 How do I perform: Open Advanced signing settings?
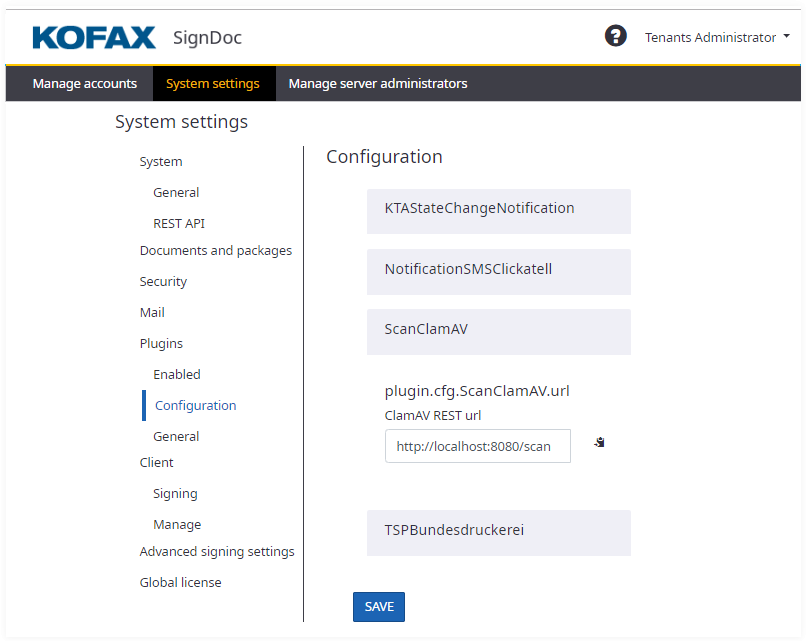coord(217,552)
